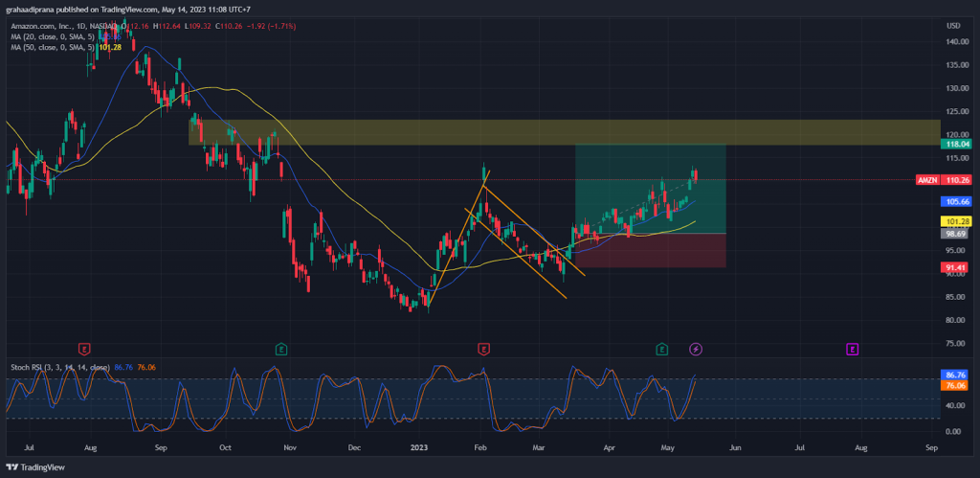980x478 pixels.
Task: Click the Feb label on time axis
Action: (x=480, y=448)
